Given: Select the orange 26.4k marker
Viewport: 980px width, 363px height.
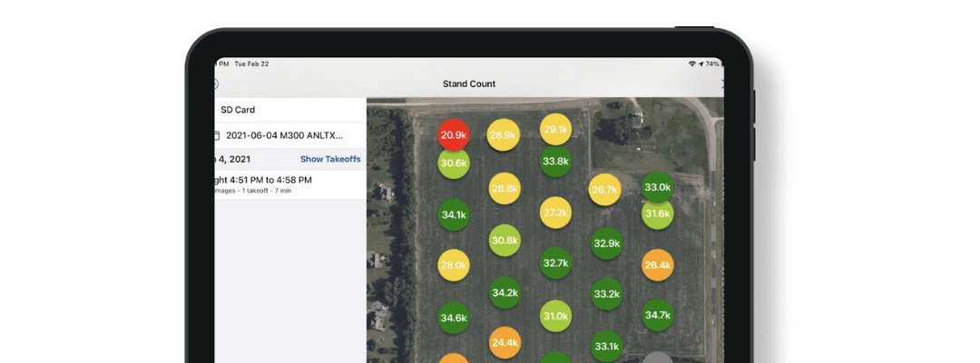Looking at the screenshot, I should click(658, 266).
